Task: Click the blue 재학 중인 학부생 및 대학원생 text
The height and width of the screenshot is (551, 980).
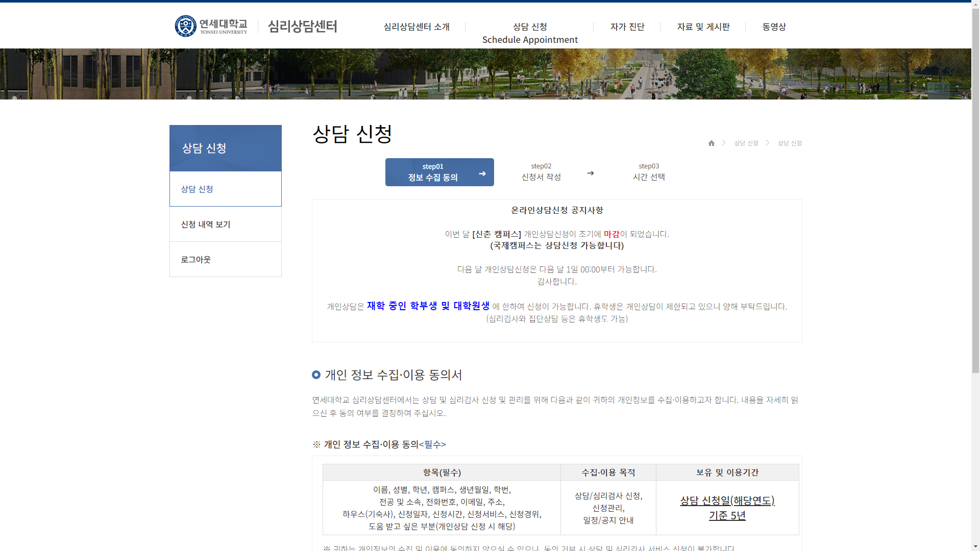Action: [x=428, y=306]
